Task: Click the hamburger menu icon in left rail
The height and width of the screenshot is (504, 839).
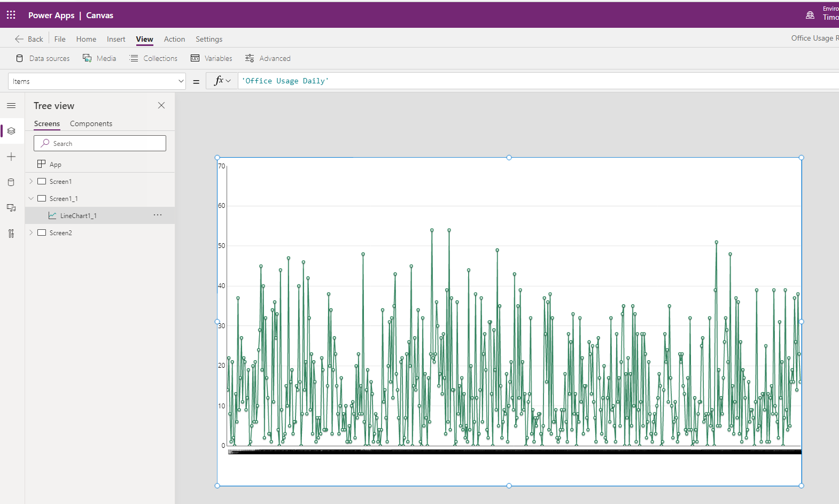Action: coord(11,106)
